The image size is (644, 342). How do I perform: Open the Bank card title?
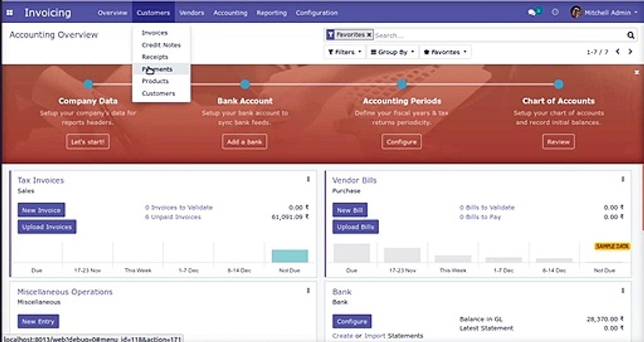click(x=342, y=292)
